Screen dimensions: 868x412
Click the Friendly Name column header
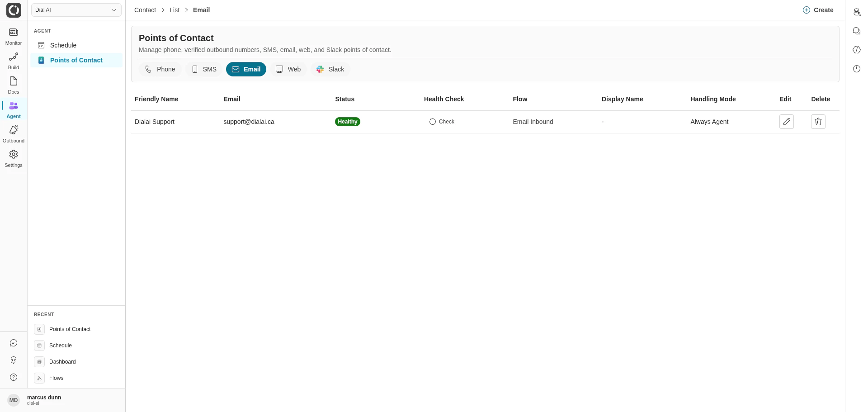156,99
